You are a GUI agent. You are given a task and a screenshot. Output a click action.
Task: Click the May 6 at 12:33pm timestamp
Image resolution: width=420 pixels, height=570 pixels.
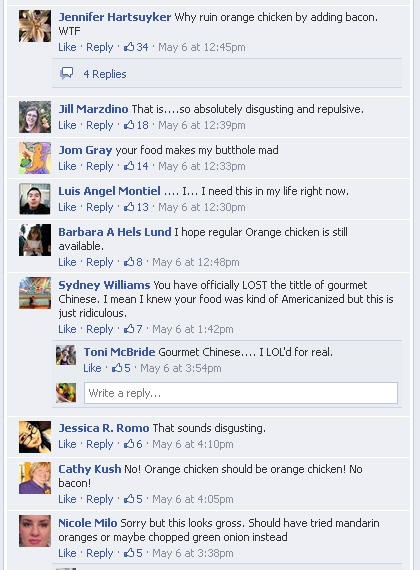click(202, 166)
